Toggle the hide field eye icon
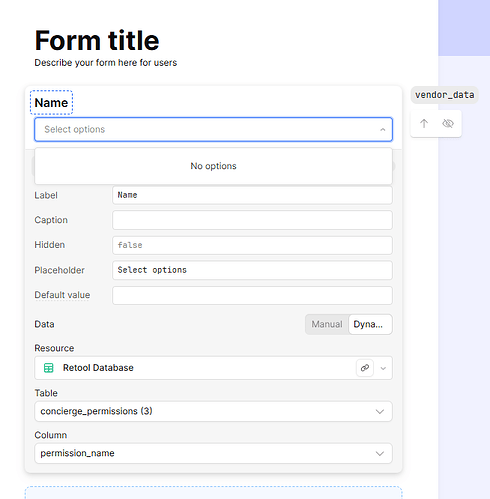Image resolution: width=490 pixels, height=499 pixels. pyautogui.click(x=448, y=124)
